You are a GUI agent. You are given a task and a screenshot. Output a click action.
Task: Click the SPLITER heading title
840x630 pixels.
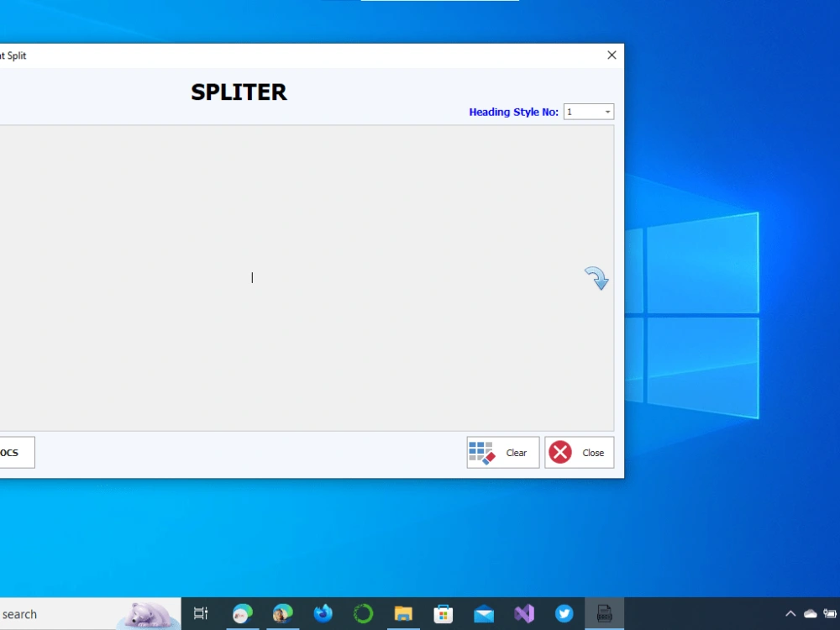click(x=239, y=92)
